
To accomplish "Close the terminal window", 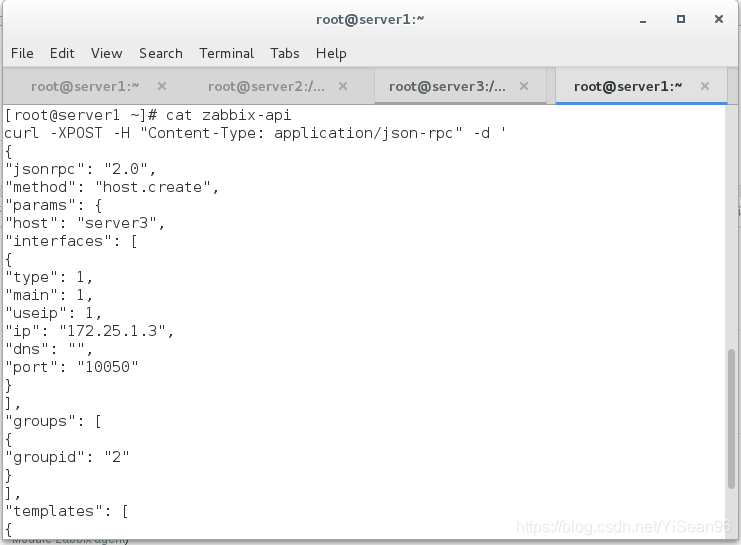I will point(719,19).
